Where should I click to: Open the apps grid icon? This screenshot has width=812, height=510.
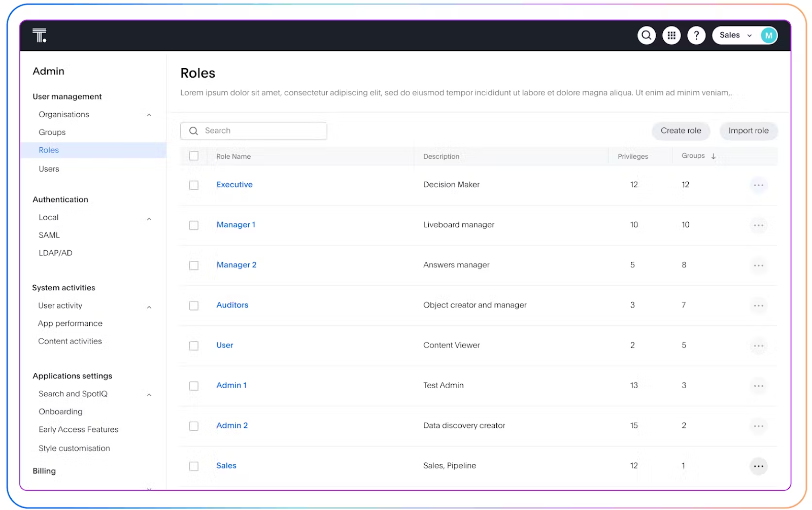click(671, 36)
